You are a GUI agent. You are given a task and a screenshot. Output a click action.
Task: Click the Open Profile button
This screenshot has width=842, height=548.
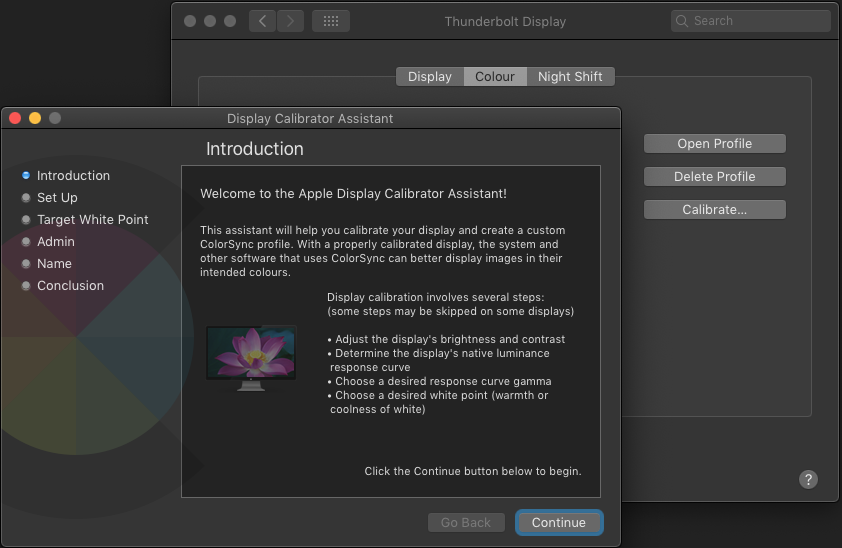pos(715,144)
